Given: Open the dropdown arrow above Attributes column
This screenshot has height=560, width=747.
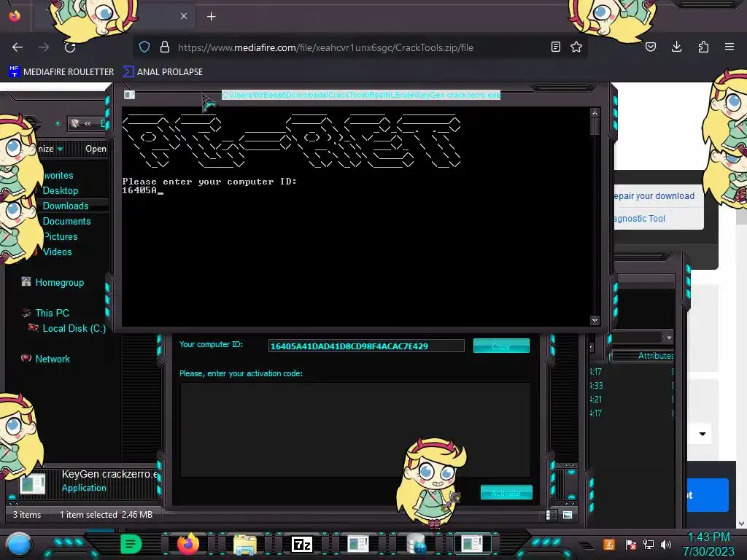Looking at the screenshot, I should click(x=669, y=338).
